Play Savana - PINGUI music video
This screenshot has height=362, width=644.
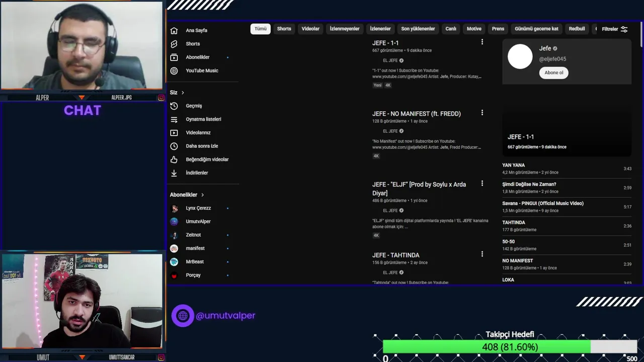coord(567,207)
